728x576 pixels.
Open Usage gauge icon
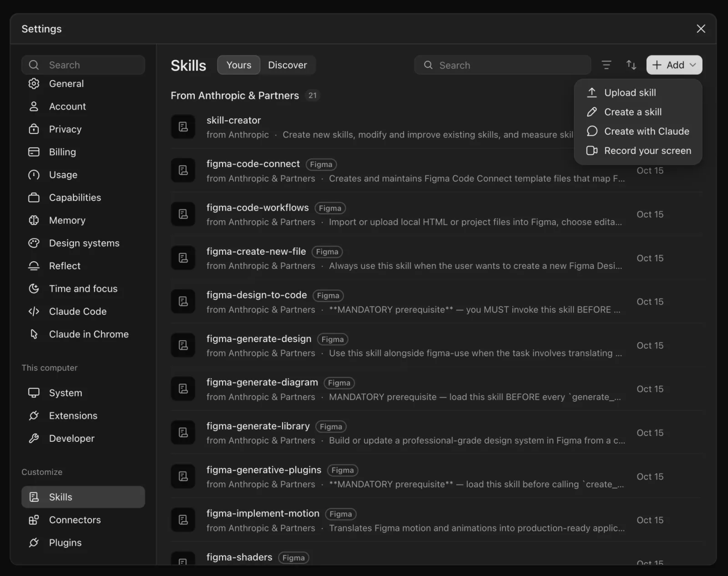(34, 175)
